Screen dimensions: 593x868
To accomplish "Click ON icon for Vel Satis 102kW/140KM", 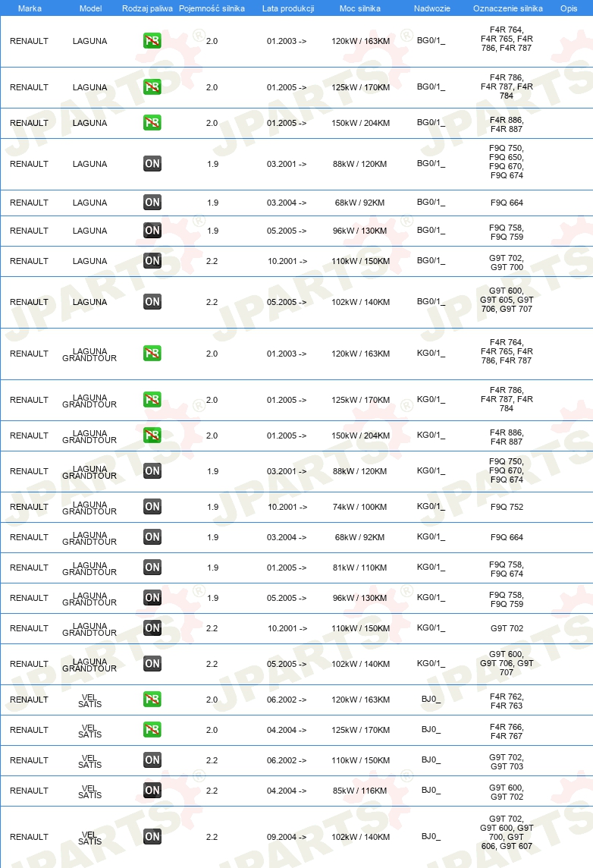I will (152, 836).
